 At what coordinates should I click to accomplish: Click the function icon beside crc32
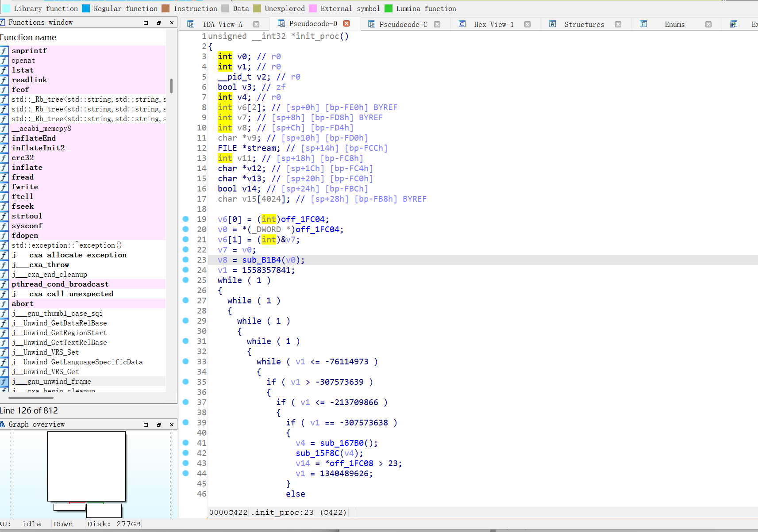pyautogui.click(x=4, y=158)
